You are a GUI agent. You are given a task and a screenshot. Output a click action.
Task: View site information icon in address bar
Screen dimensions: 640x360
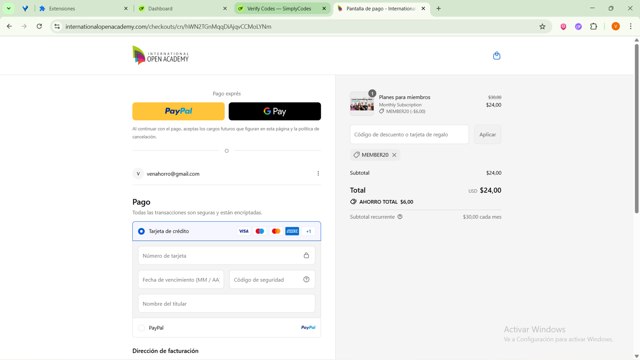click(x=57, y=27)
